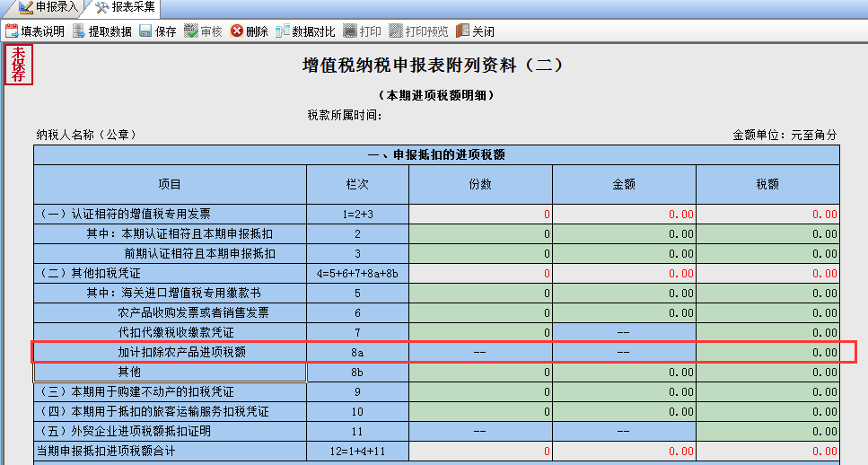This screenshot has width=868, height=465.
Task: Click the 打印 printer icon
Action: [x=350, y=31]
